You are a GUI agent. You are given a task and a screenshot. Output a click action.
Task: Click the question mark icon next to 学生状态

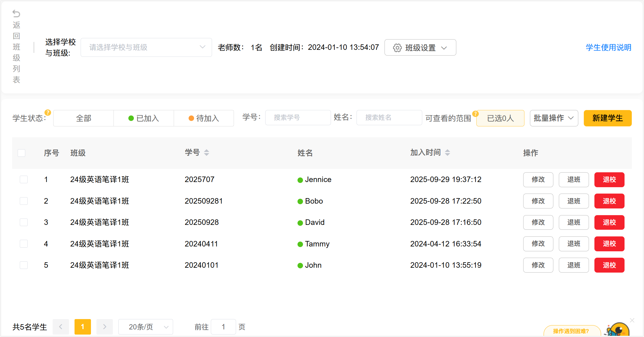[48, 112]
